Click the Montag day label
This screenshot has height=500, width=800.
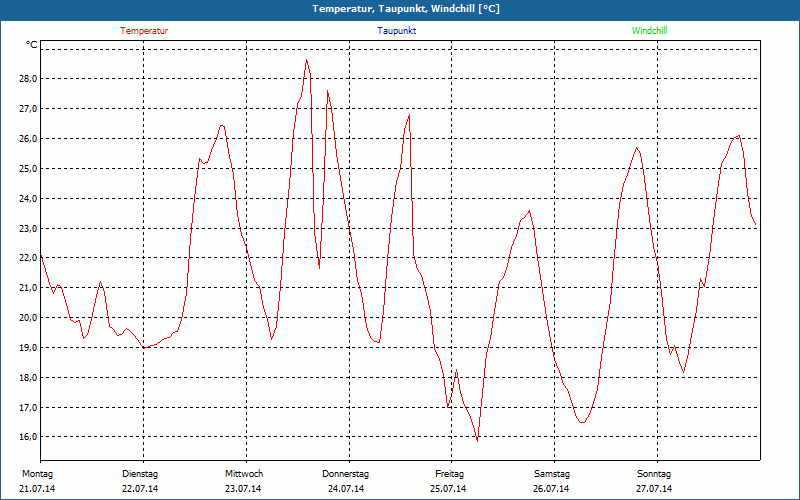click(37, 474)
